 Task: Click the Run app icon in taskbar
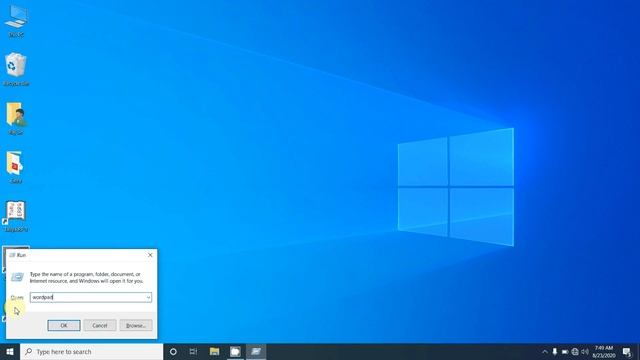(256, 351)
